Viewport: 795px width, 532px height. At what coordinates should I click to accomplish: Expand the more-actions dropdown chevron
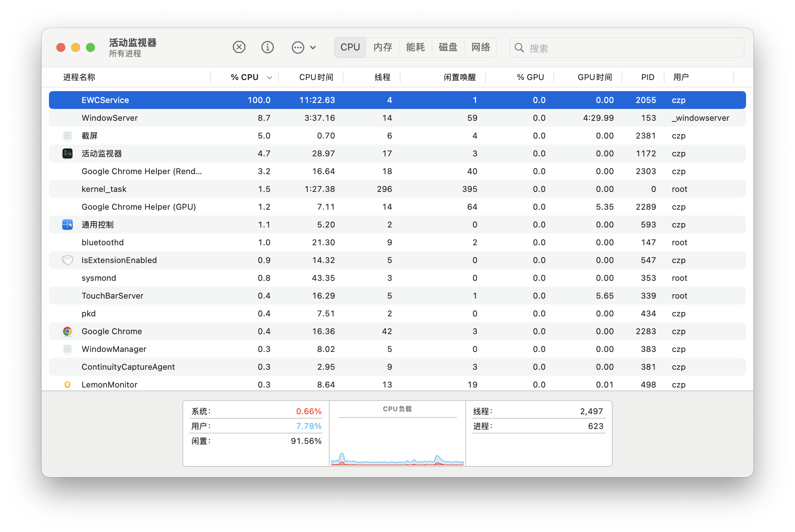coord(313,47)
